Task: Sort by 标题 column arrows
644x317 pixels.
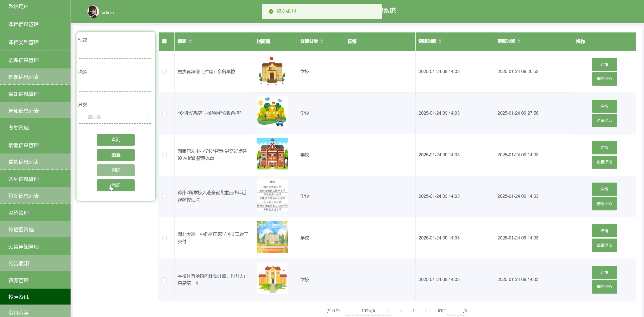Action: click(x=190, y=41)
